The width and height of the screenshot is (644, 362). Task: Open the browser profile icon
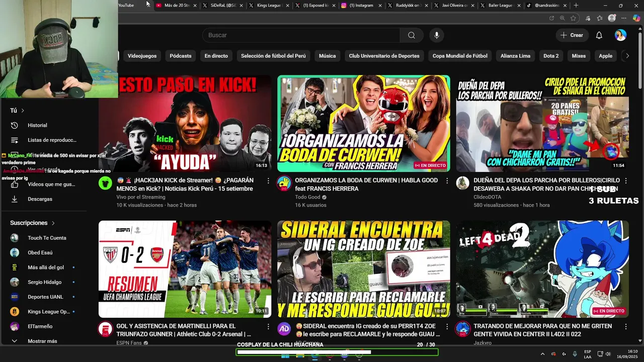click(x=612, y=18)
